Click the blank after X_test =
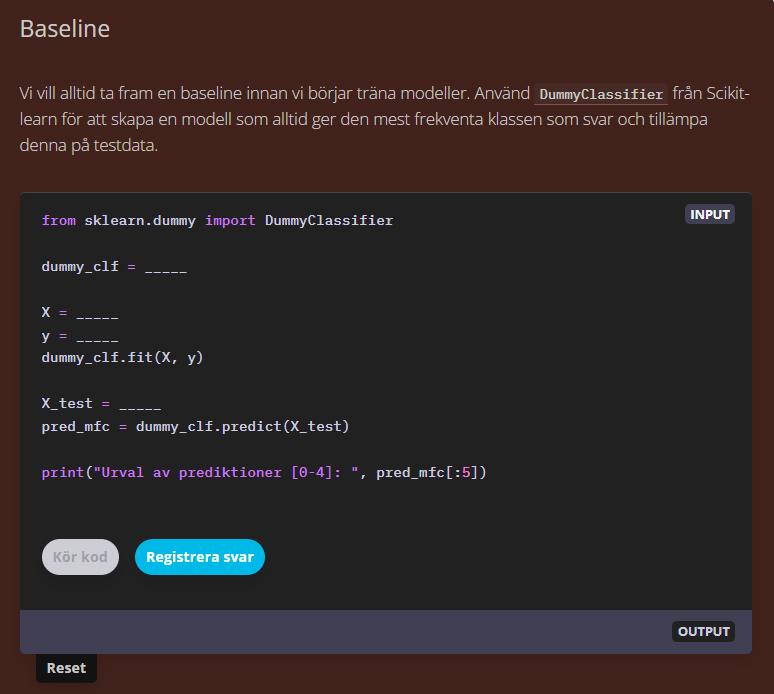This screenshot has height=694, width=774. 140,403
